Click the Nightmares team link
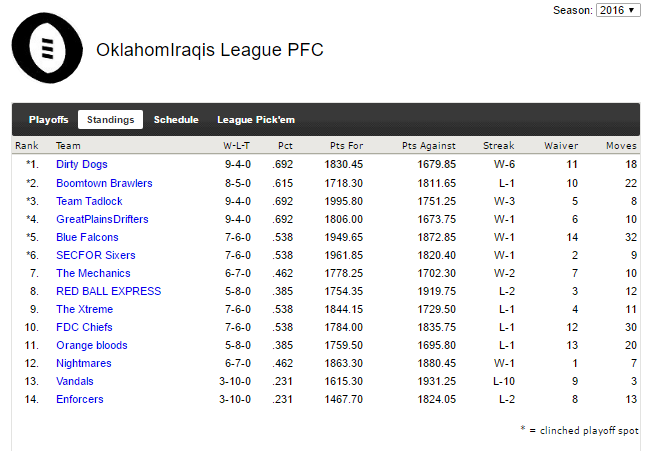The width and height of the screenshot is (655, 451). (x=84, y=363)
